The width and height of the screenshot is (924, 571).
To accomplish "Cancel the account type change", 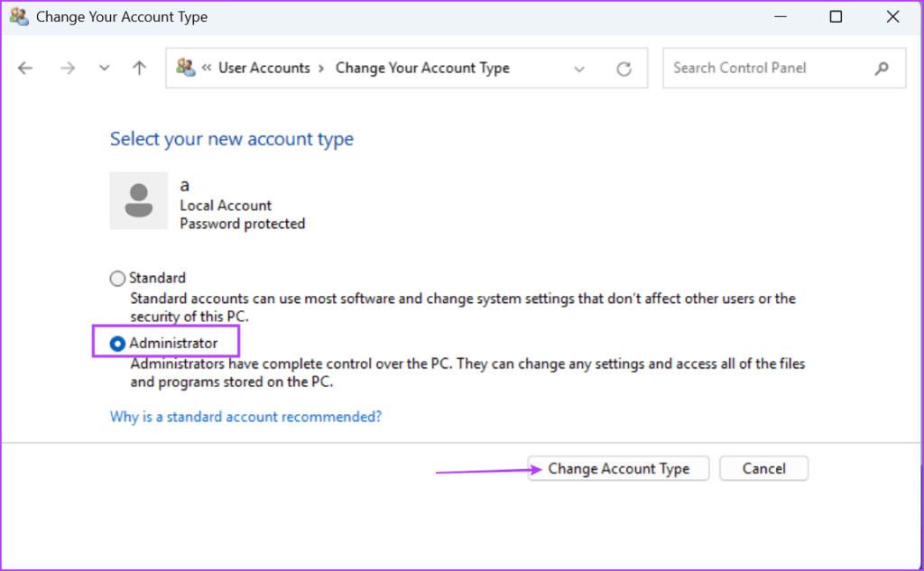I will tap(763, 469).
